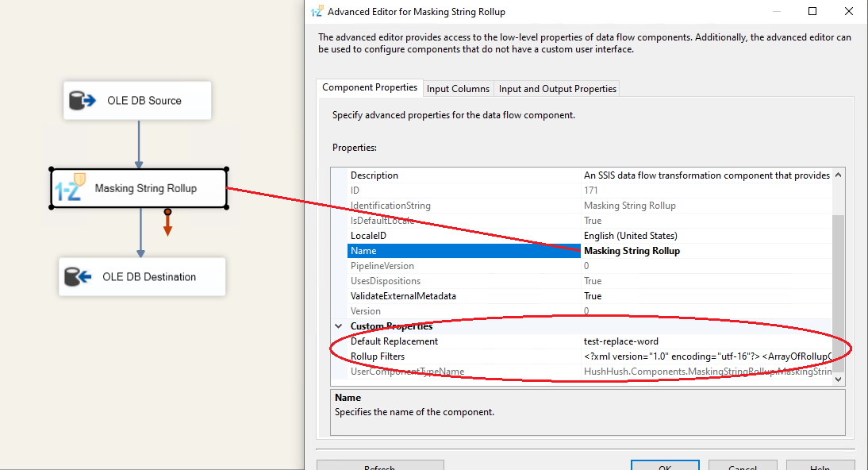Close the Advanced Editor dialog
868x470 pixels.
tap(847, 12)
